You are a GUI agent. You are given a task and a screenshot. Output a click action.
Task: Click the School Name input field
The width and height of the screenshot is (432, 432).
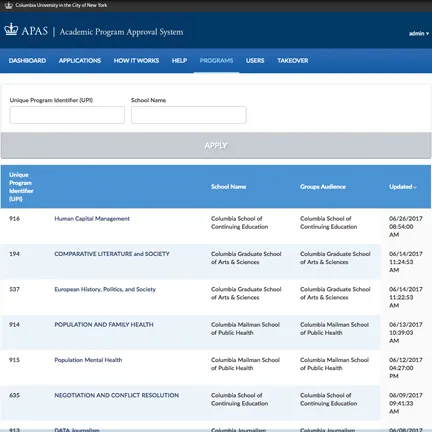pos(189,115)
